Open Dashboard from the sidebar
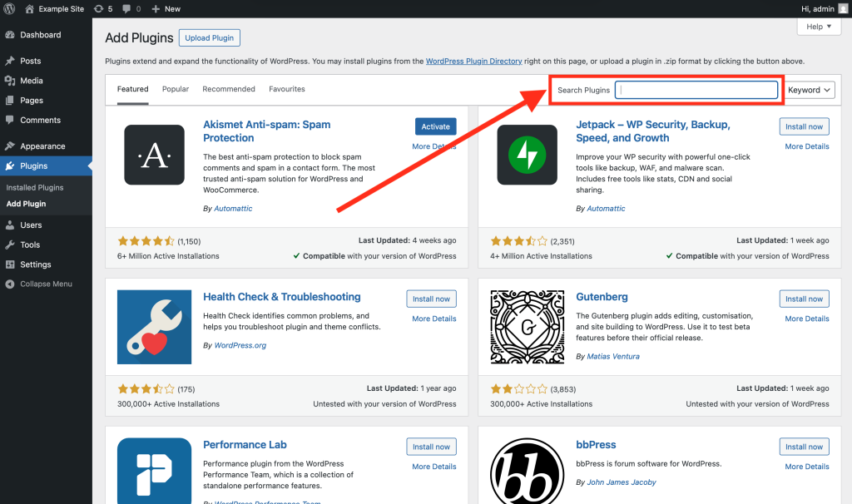 (x=40, y=35)
